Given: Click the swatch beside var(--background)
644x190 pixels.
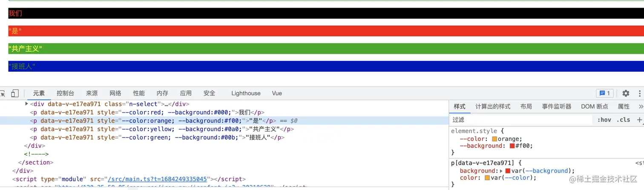Looking at the screenshot, I should point(508,171).
